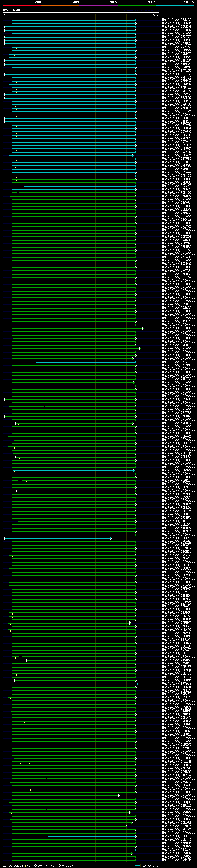Select label UniRef100_A9U378
The image size is (197, 868).
(177, 139)
